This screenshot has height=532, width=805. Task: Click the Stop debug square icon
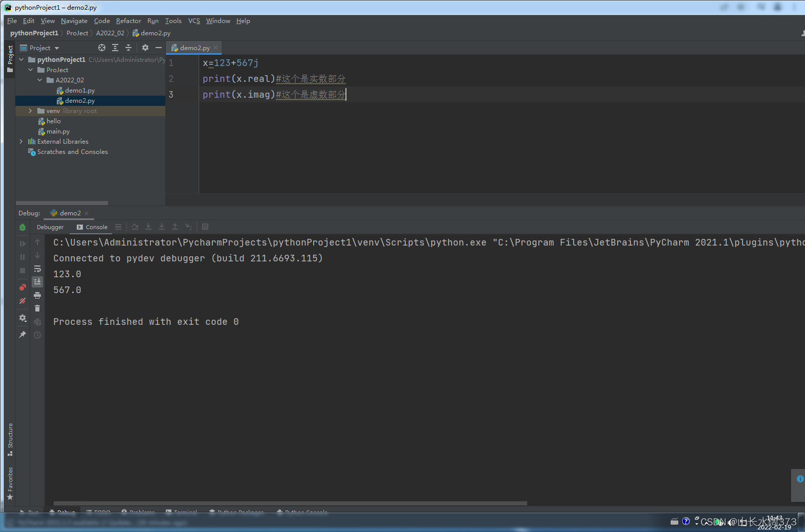23,270
